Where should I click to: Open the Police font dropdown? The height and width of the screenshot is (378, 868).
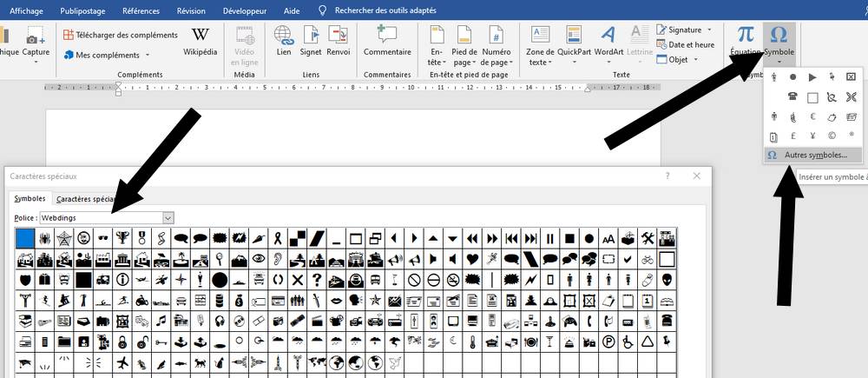click(x=168, y=217)
